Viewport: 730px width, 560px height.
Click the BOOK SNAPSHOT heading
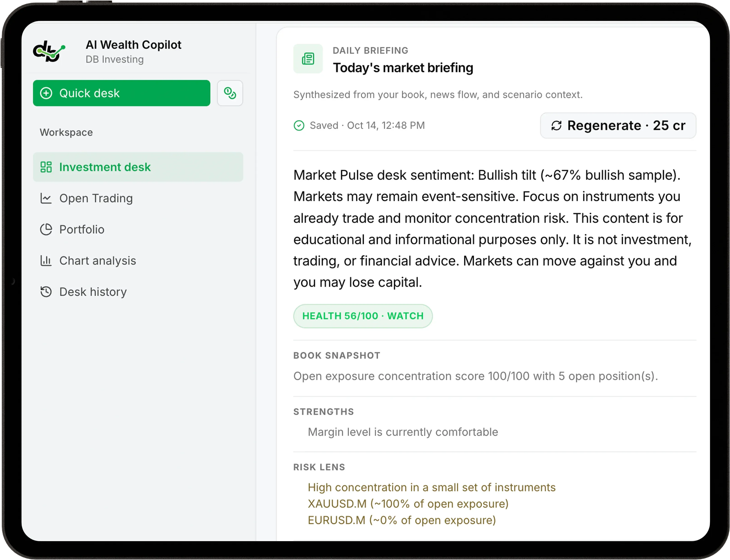[x=336, y=356]
